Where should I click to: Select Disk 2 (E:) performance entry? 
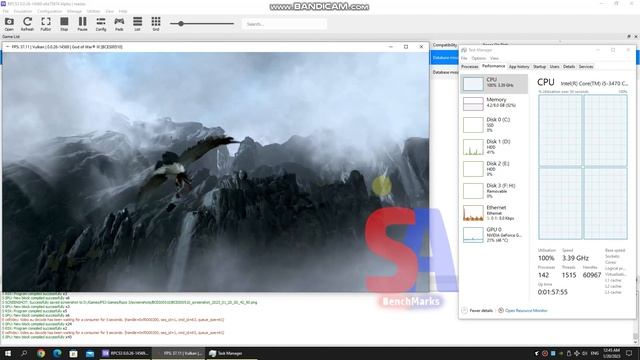click(494, 169)
